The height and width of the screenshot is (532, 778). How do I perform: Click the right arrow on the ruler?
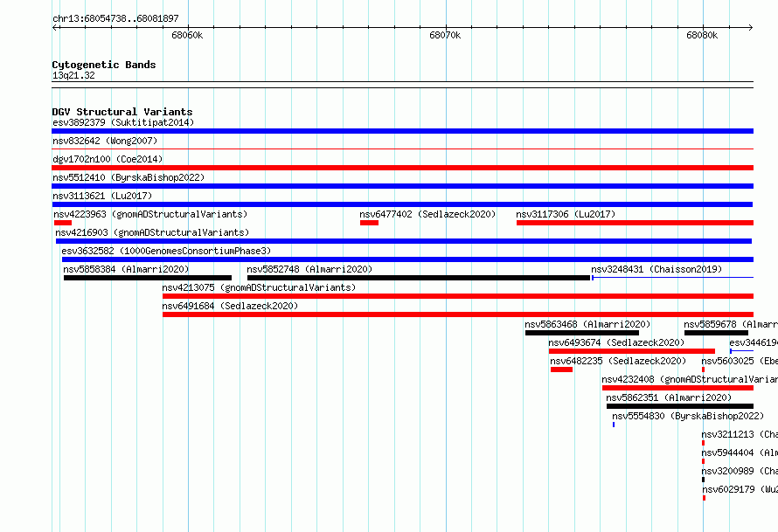click(x=750, y=27)
